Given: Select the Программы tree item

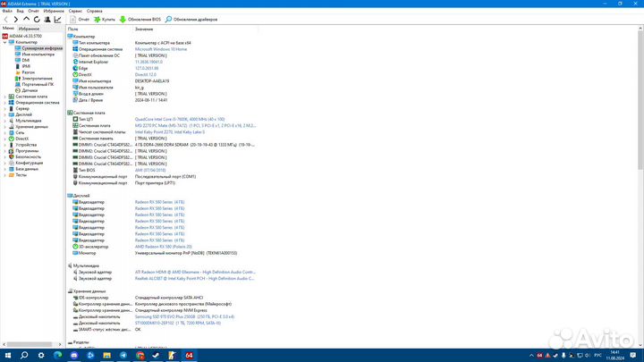Looking at the screenshot, I should (23, 151).
